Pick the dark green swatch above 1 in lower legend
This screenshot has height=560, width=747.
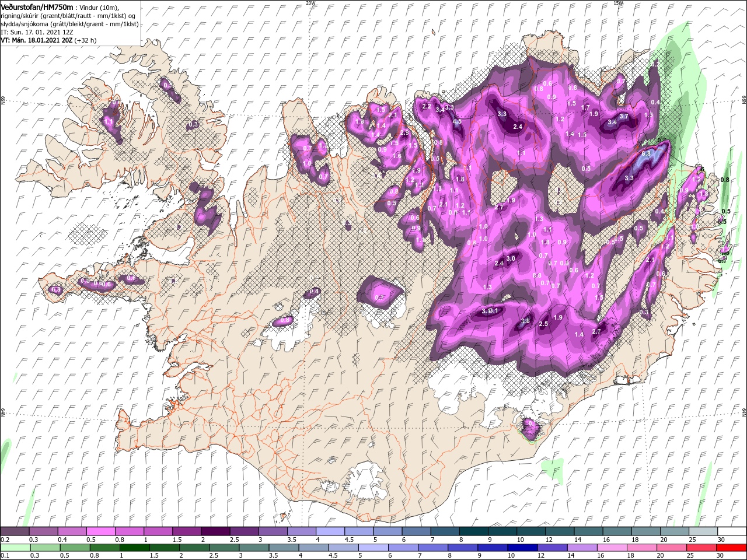click(134, 547)
